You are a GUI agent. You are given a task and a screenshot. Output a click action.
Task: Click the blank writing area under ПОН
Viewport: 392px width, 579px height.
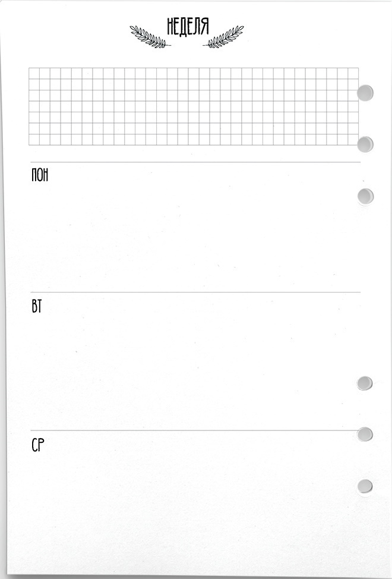[x=195, y=237]
